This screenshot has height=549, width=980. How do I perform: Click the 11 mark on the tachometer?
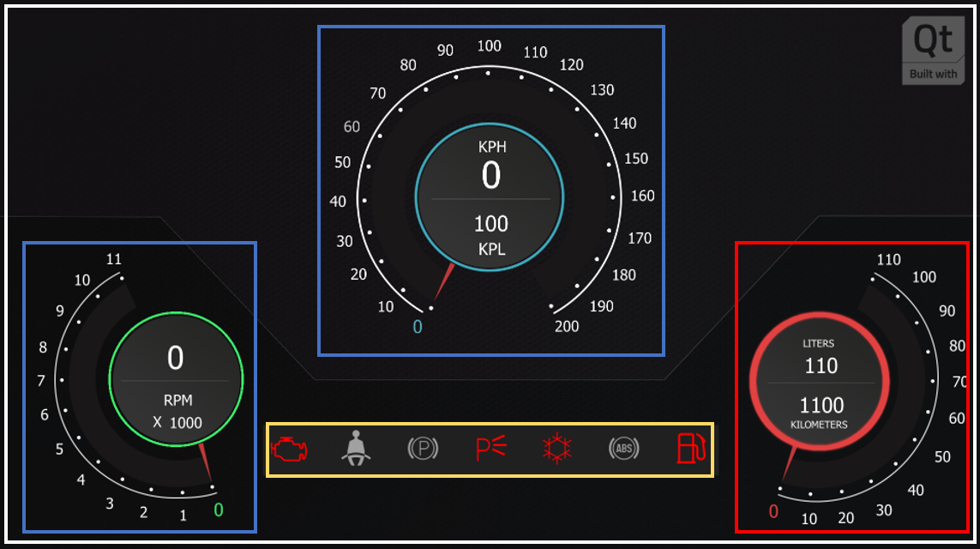[x=114, y=259]
